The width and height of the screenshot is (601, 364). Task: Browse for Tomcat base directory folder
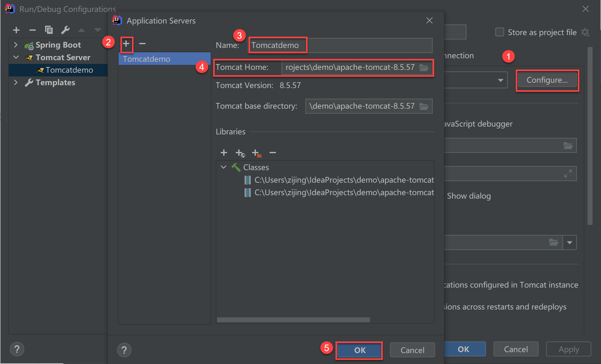[x=424, y=106]
